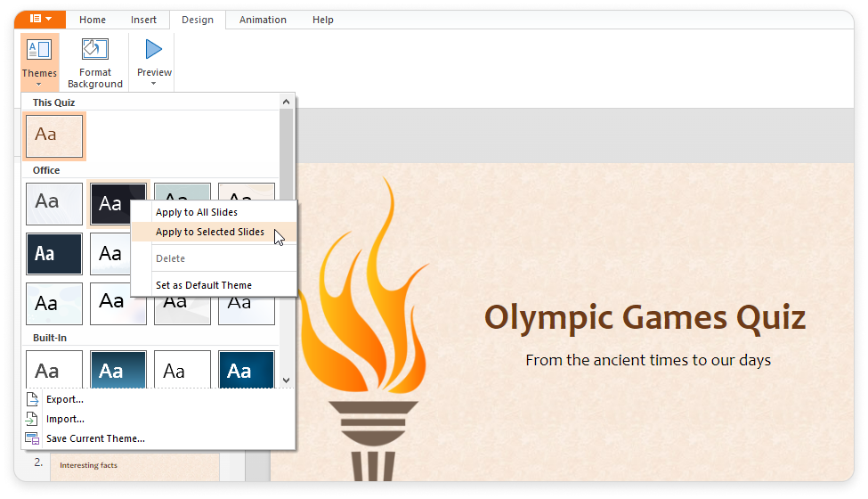Select the teal gradient Built-In theme
This screenshot has width=868, height=499.
coord(118,369)
